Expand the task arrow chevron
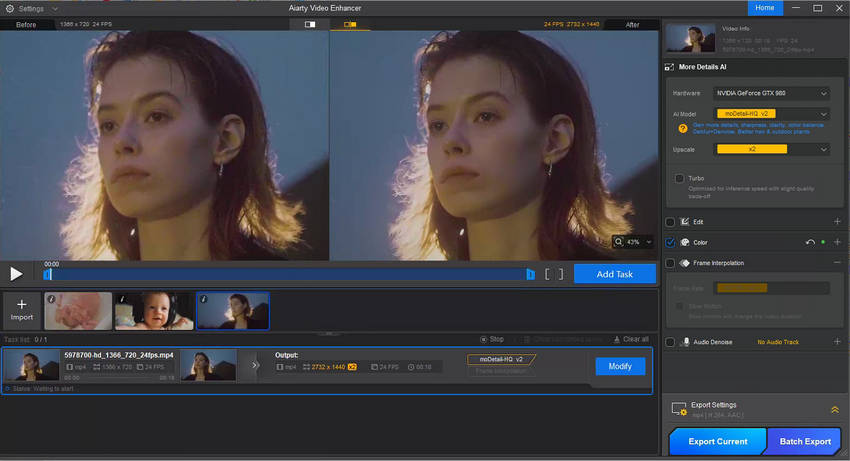This screenshot has height=461, width=850. click(x=255, y=365)
